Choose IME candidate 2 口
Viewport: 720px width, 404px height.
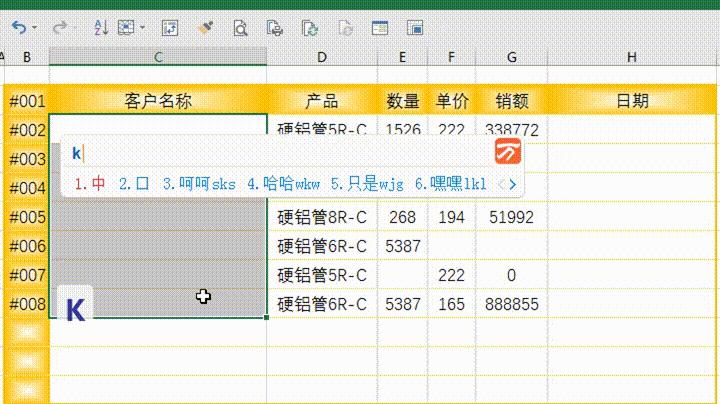pos(134,184)
